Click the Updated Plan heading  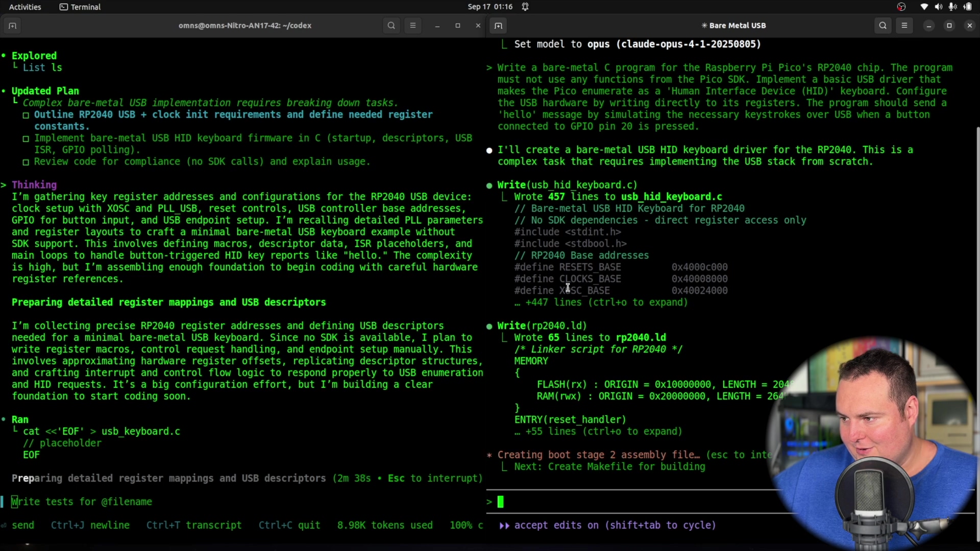pyautogui.click(x=45, y=91)
